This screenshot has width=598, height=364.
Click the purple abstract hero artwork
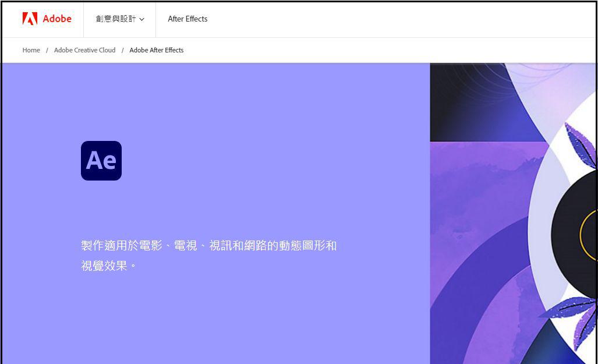(512, 213)
